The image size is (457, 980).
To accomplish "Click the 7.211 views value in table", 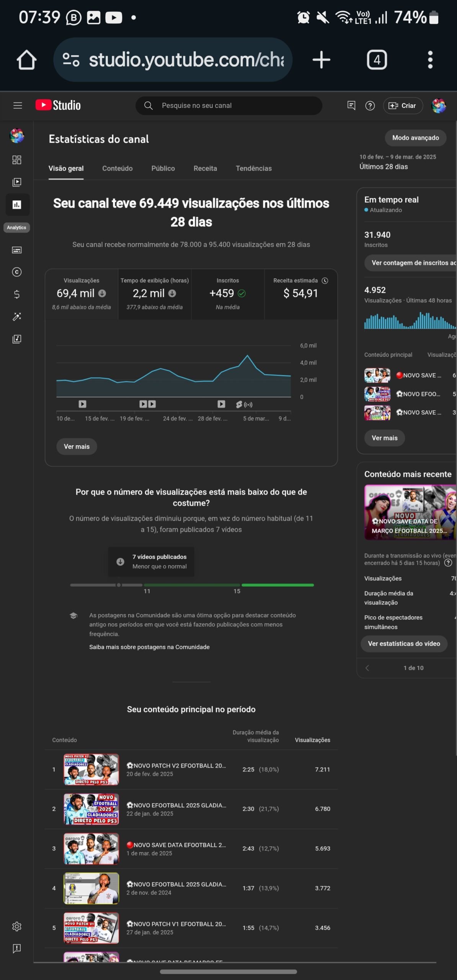I will point(322,769).
